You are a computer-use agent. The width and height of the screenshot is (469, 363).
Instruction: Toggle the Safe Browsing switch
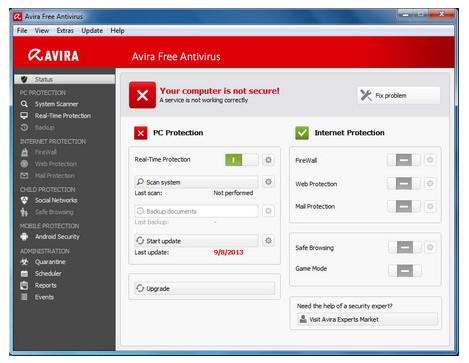pyautogui.click(x=405, y=247)
